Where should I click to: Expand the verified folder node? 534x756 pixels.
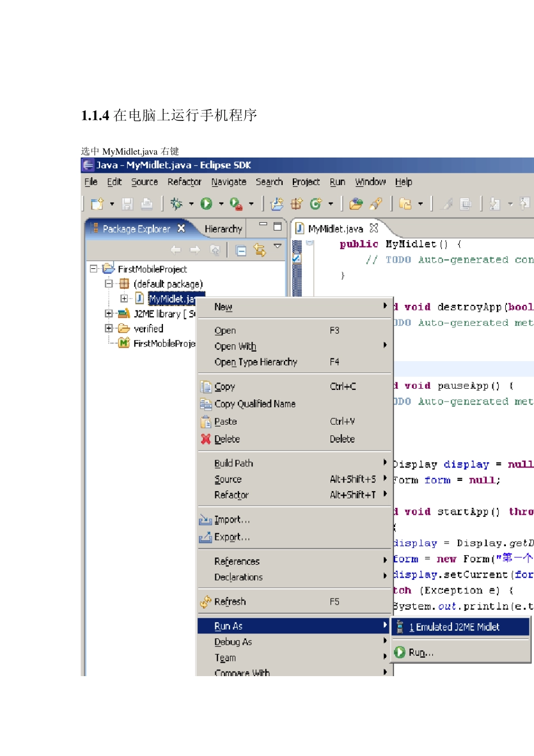(x=108, y=328)
